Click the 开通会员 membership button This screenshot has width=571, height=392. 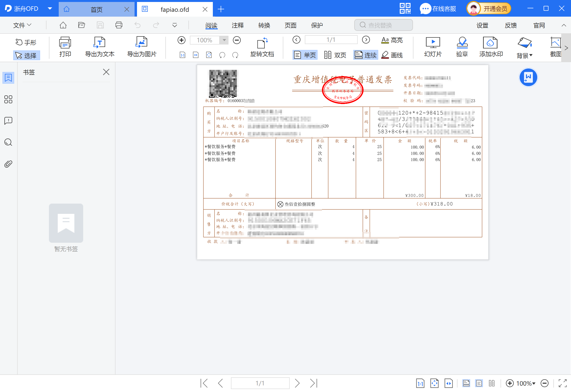pyautogui.click(x=496, y=8)
